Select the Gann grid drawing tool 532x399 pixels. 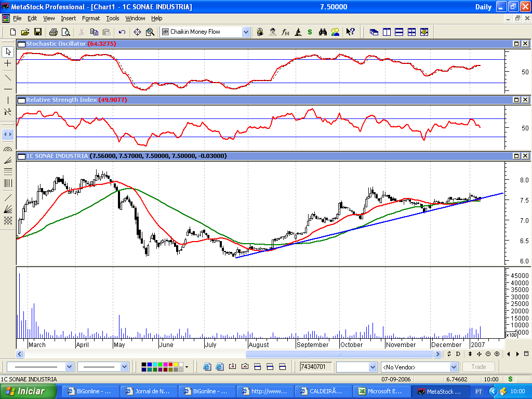[x=8, y=220]
